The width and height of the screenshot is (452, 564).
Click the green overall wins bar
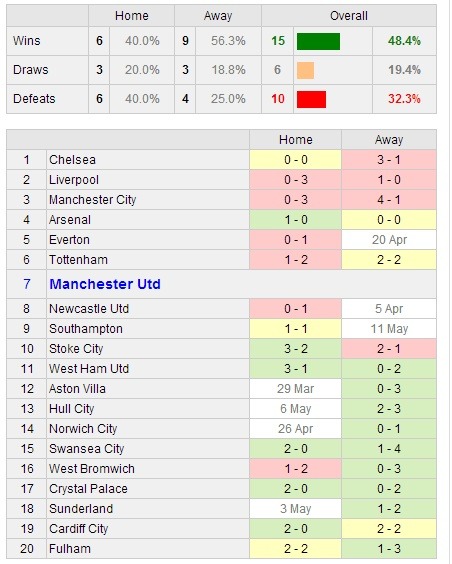tap(318, 41)
